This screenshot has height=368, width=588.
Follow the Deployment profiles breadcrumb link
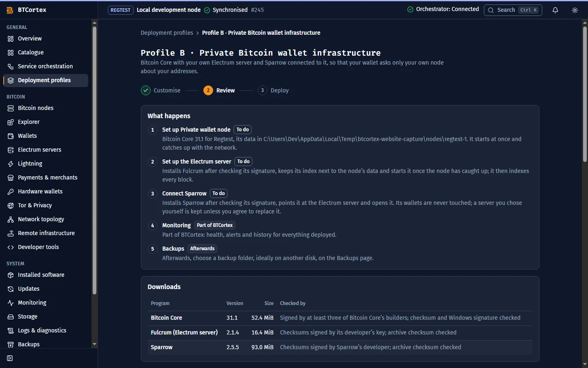click(167, 33)
